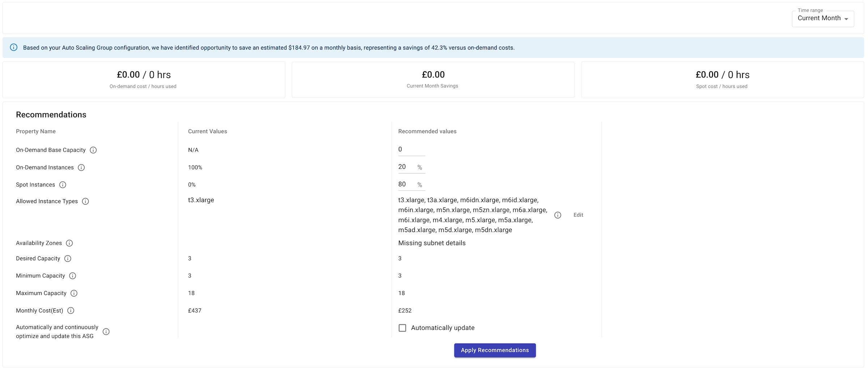Click the On-Demand Base Capacity value field

coord(411,149)
